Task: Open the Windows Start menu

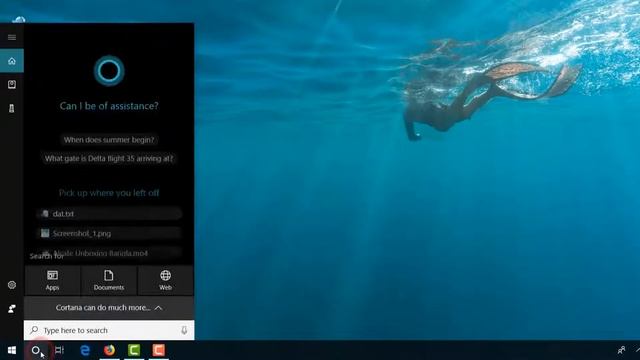Action: tap(12, 350)
